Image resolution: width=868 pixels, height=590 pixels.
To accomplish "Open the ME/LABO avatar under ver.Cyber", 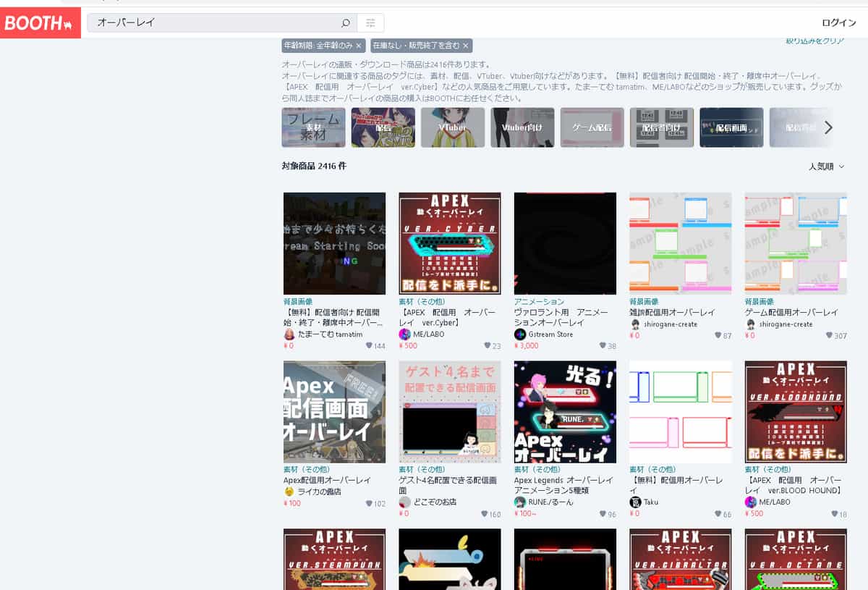I will click(x=404, y=334).
